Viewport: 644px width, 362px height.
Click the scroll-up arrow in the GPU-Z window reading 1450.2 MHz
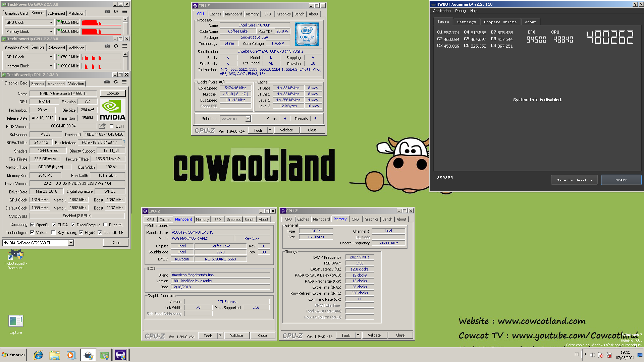pos(125,20)
